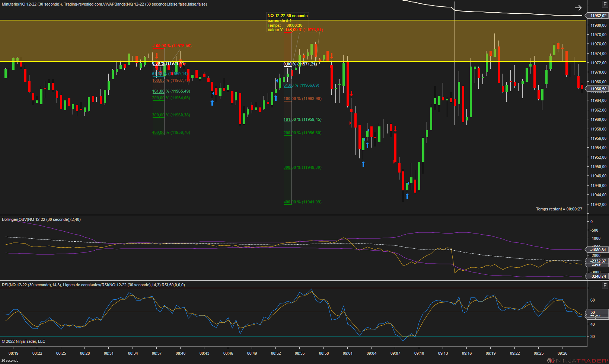This screenshot has height=364, width=609.
Task: Click the F button on the price panel
Action: tap(605, 4)
